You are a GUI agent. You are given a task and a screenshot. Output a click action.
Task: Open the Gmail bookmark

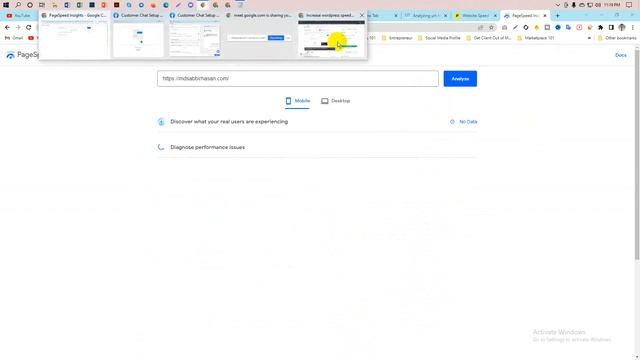pos(14,38)
